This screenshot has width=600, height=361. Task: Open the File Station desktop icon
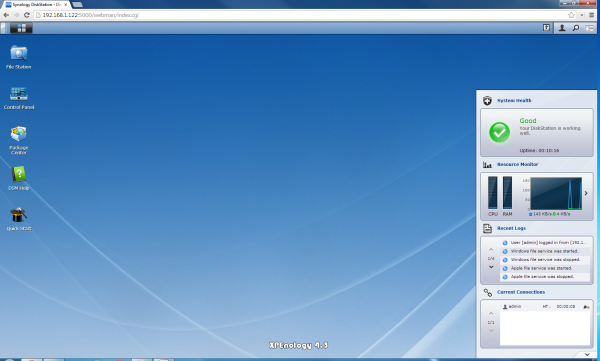pos(18,57)
